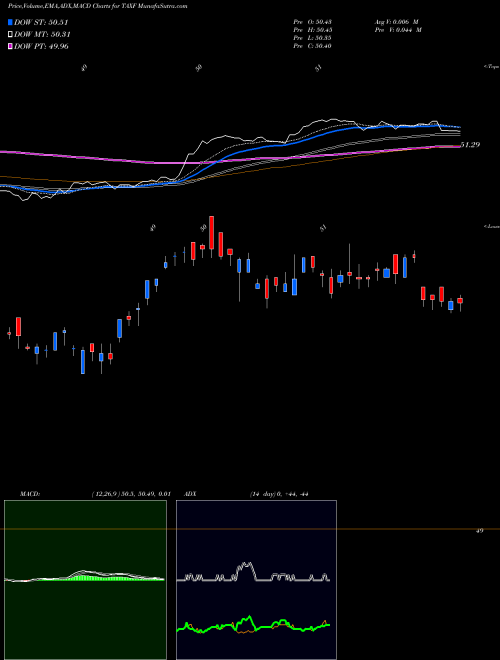500x660 pixels.
Task: Click the 'Pre C' close value
Action: (x=313, y=46)
